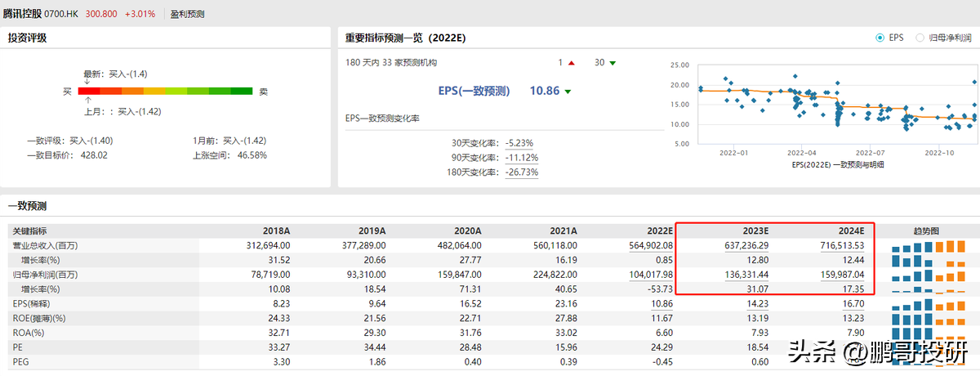Screen dimensions: 980x376
Task: Open the 盈利预测 tab
Action: [187, 14]
